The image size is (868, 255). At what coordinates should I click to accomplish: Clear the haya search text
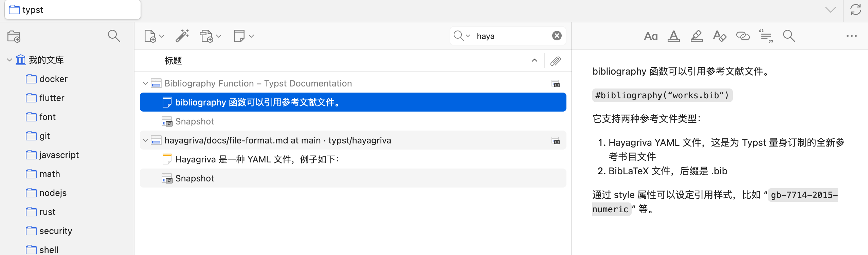[x=557, y=36]
